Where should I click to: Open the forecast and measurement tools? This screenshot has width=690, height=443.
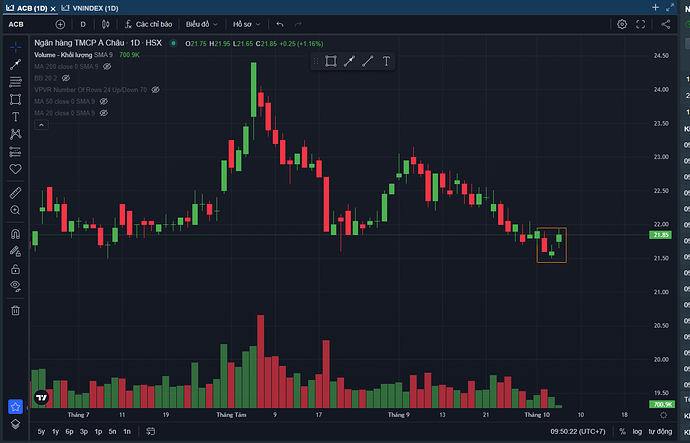point(15,152)
